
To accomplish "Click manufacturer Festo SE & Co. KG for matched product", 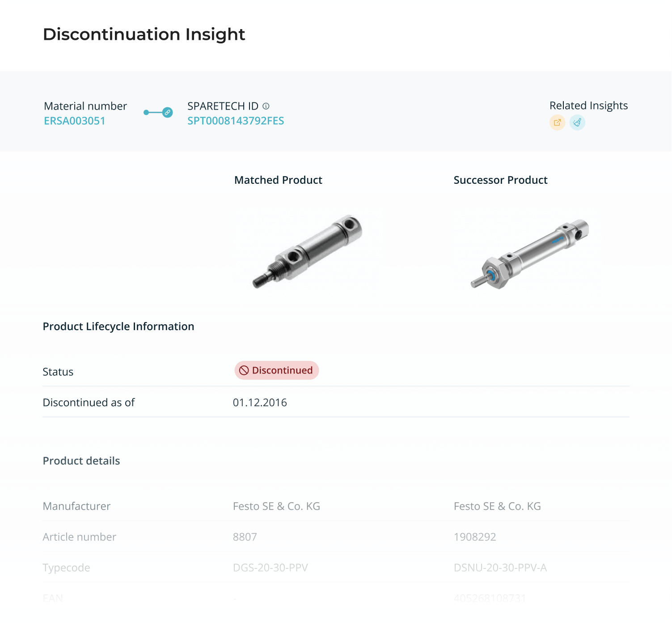I will [x=276, y=506].
